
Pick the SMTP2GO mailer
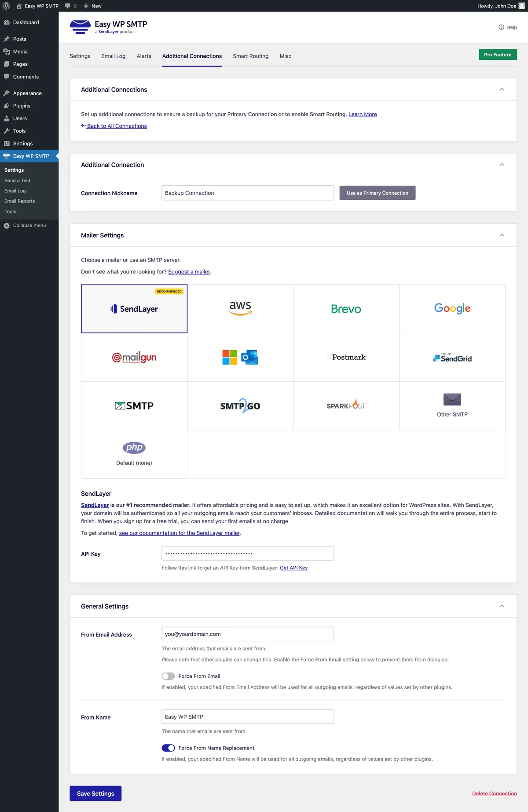pos(240,406)
